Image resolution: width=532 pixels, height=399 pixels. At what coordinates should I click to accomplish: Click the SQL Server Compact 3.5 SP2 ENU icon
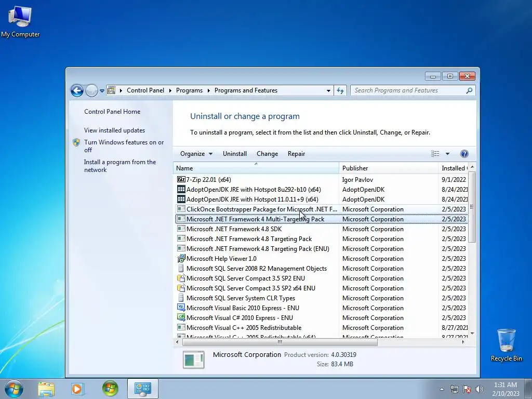tap(181, 278)
